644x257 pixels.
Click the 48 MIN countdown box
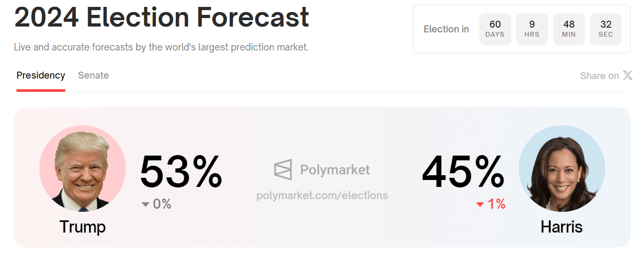click(569, 29)
